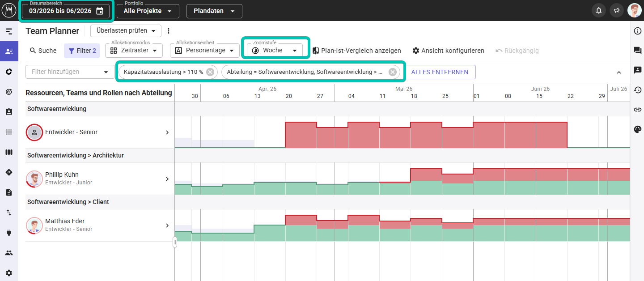This screenshot has width=644, height=281.
Task: Open settings gear in left sidebar
Action: 9,273
